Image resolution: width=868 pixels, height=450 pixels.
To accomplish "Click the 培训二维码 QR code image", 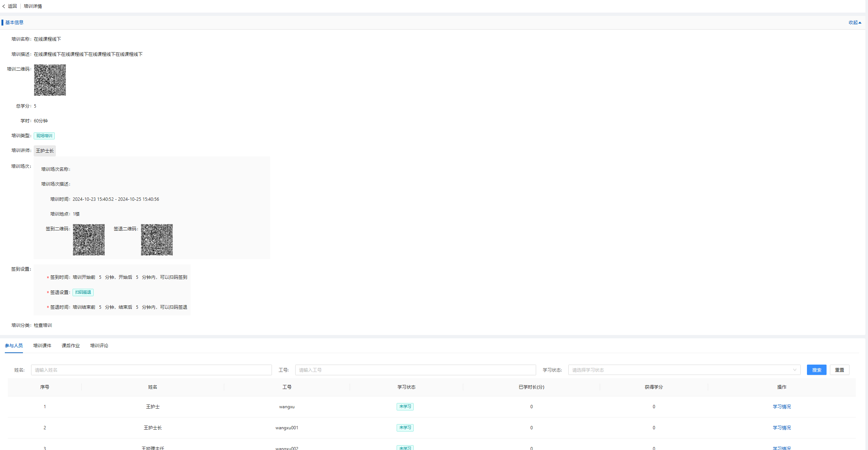I will [50, 80].
